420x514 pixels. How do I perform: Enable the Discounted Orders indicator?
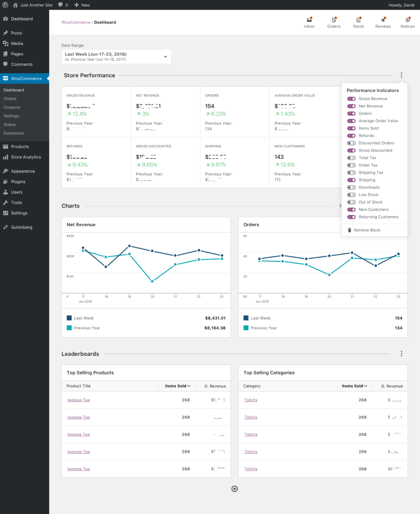click(x=352, y=143)
